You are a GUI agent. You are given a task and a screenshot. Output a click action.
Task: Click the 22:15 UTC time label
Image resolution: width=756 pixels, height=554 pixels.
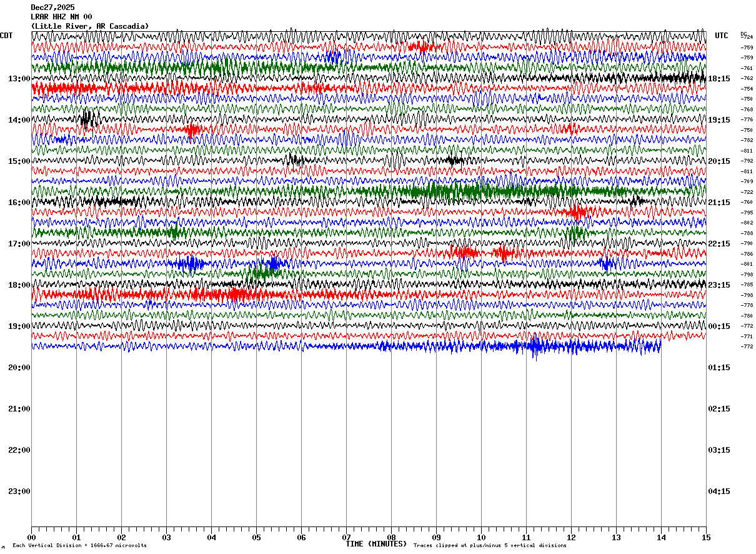click(x=719, y=244)
